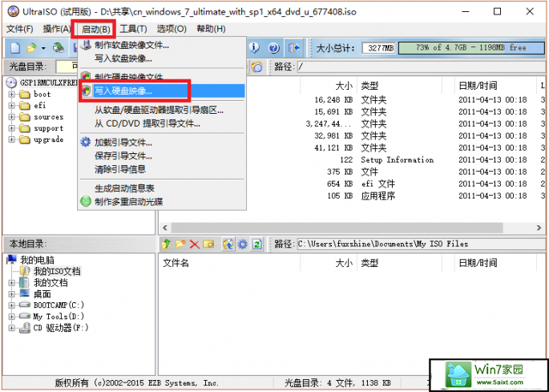Expand the CD 驱动器(F:) node

tap(12, 328)
